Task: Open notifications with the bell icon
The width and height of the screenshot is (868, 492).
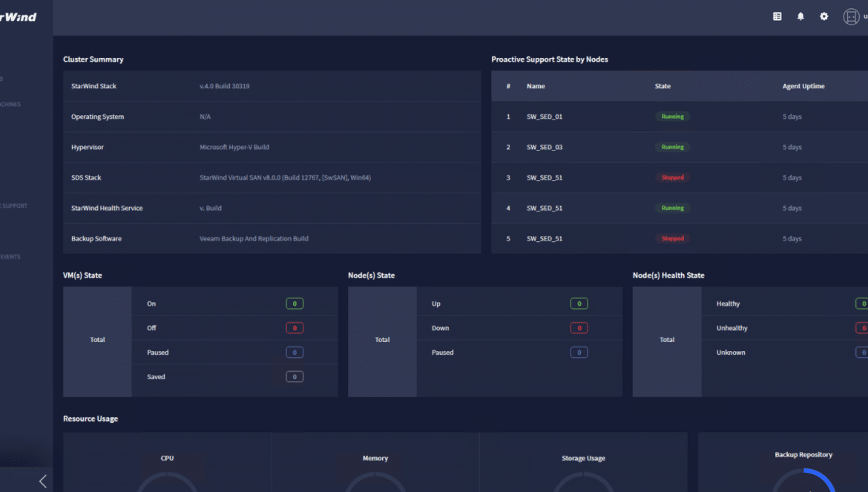Action: pos(800,16)
